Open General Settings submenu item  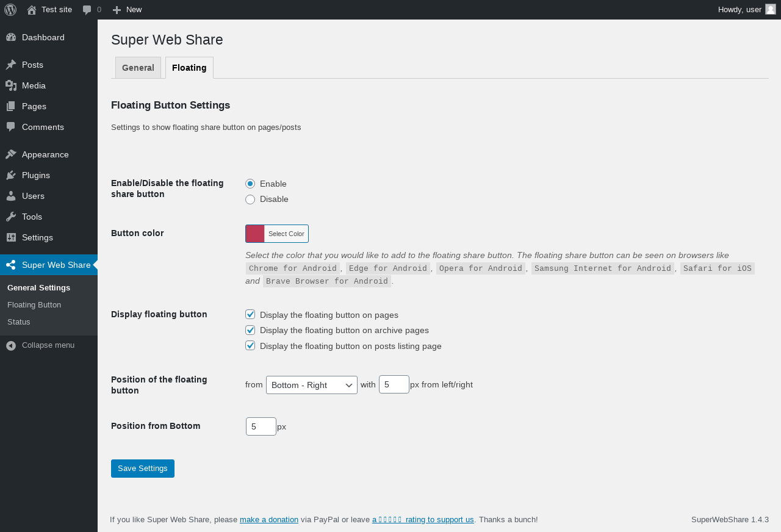tap(39, 287)
